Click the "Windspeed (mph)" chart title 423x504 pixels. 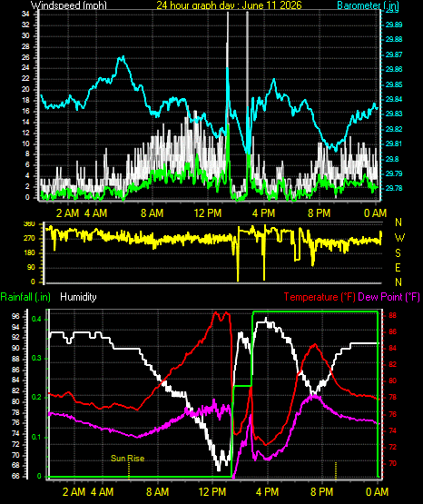coord(68,5)
